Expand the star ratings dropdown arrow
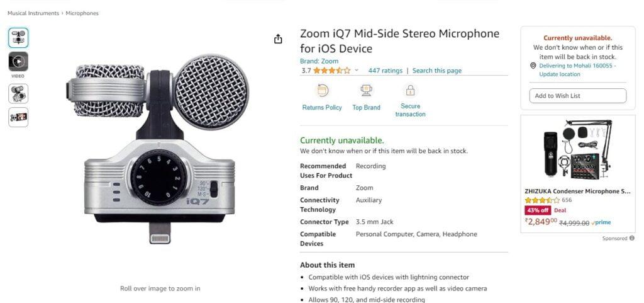This screenshot has height=303, width=644. (x=357, y=71)
